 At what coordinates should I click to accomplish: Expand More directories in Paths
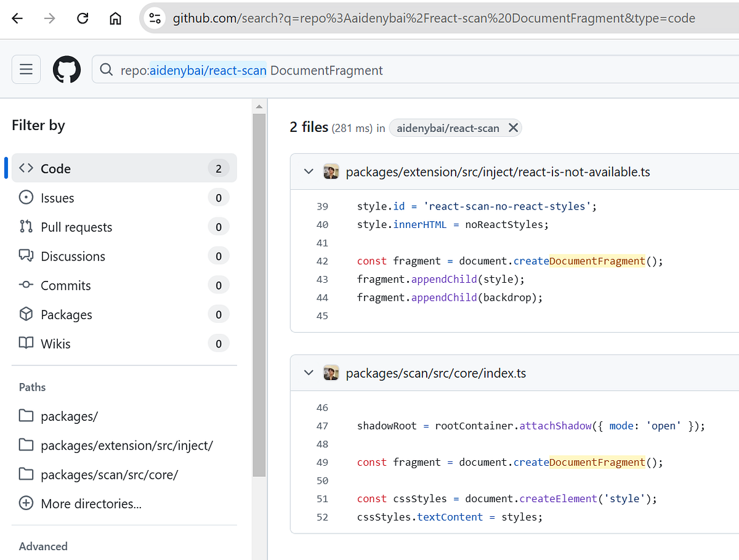pos(81,504)
